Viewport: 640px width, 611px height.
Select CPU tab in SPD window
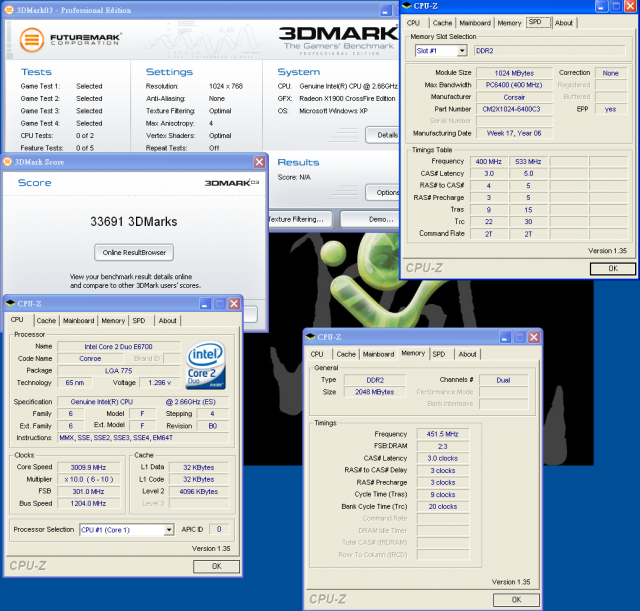pos(413,23)
